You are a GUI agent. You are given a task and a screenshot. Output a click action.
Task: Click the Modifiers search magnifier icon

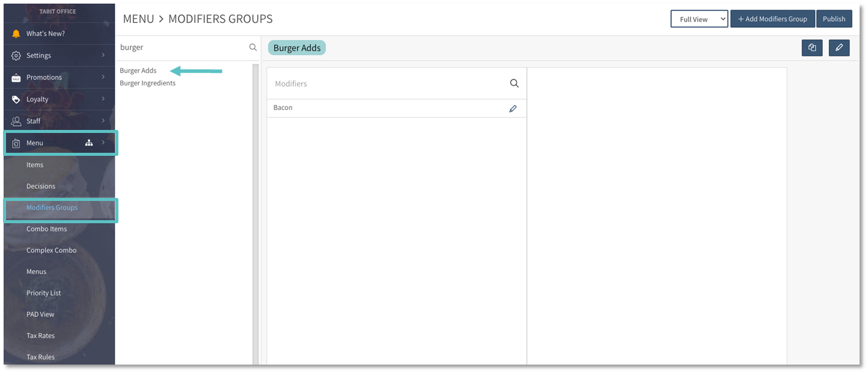pos(514,84)
